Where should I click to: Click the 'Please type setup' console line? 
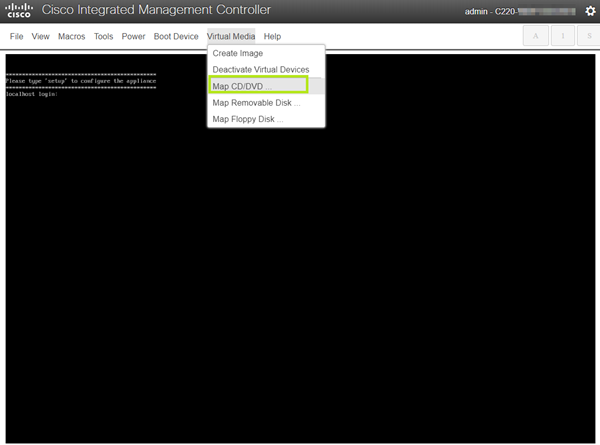tap(81, 81)
